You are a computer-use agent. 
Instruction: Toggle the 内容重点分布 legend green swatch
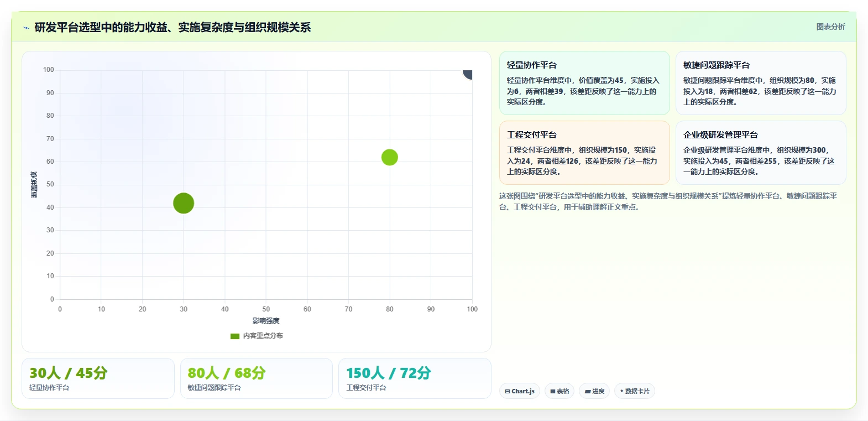pos(235,336)
